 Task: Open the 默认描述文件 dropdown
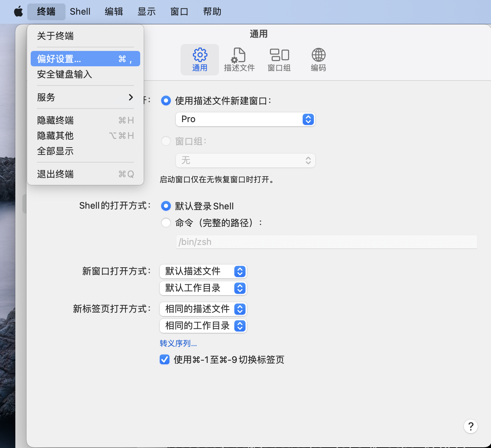pos(203,271)
